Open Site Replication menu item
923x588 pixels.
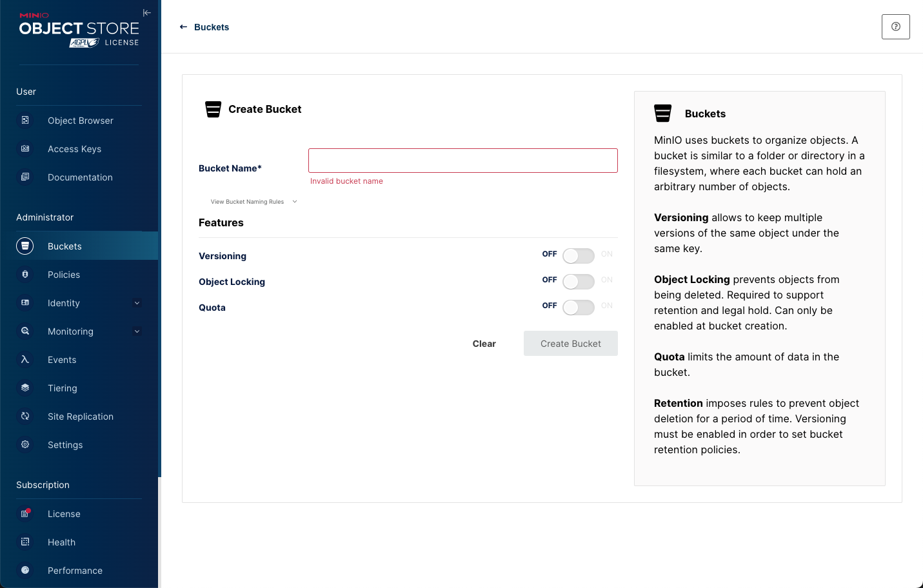click(x=79, y=416)
